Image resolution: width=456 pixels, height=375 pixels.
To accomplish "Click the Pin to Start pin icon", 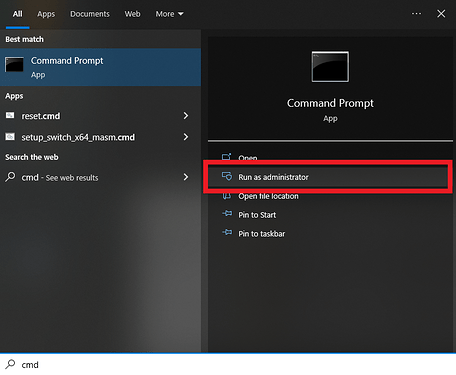I will 227,213.
